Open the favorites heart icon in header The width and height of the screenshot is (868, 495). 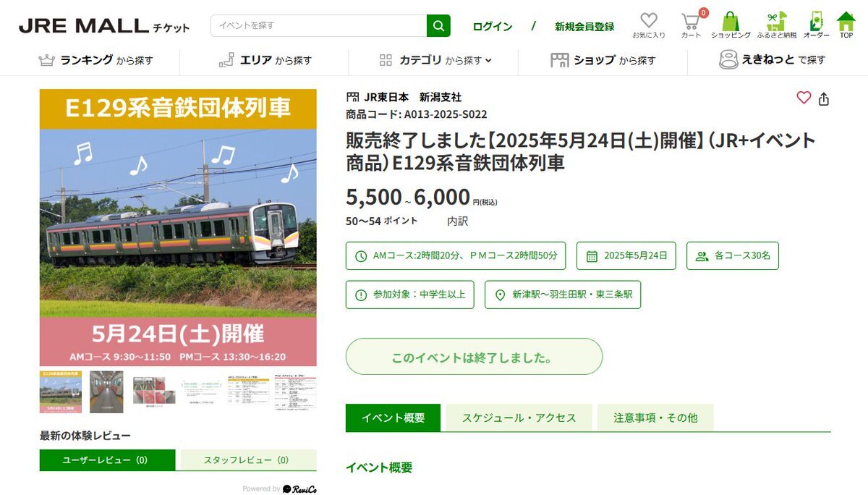[649, 25]
